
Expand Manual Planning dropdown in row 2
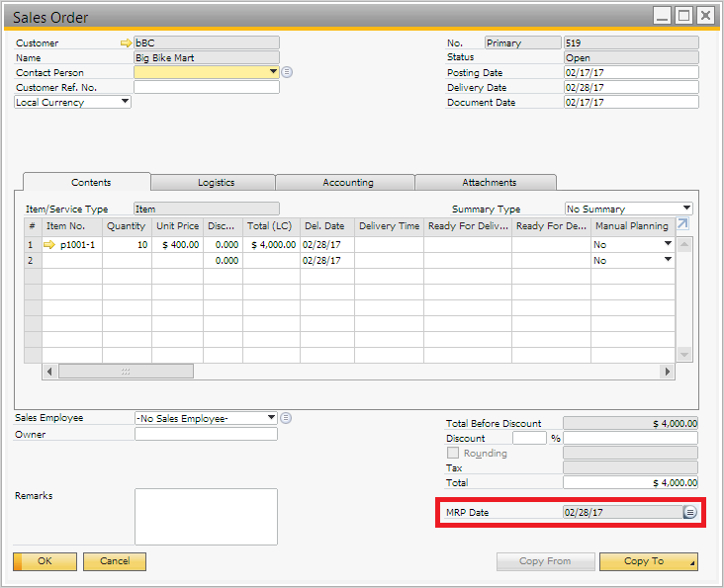[668, 260]
